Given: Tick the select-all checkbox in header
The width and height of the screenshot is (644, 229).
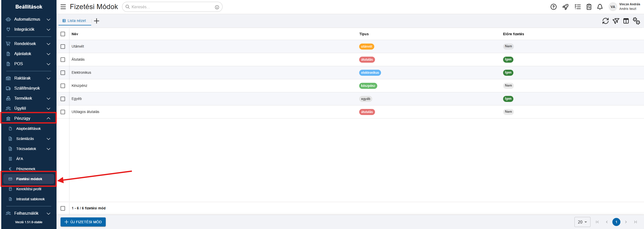Looking at the screenshot, I should 63,34.
